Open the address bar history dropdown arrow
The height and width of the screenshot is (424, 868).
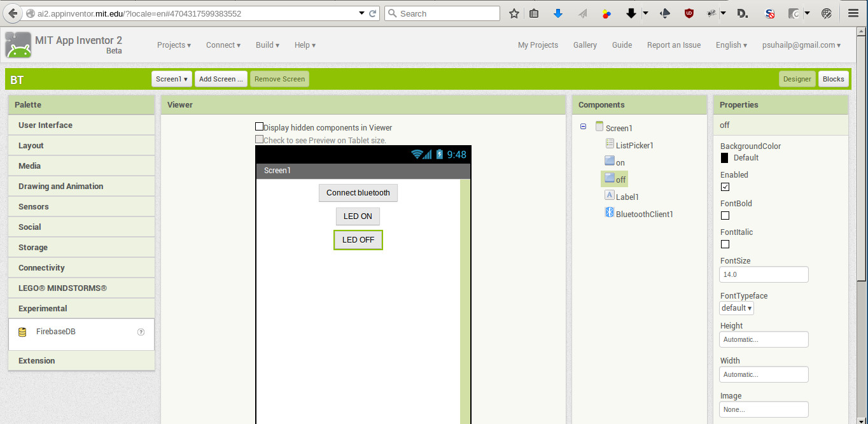click(361, 13)
